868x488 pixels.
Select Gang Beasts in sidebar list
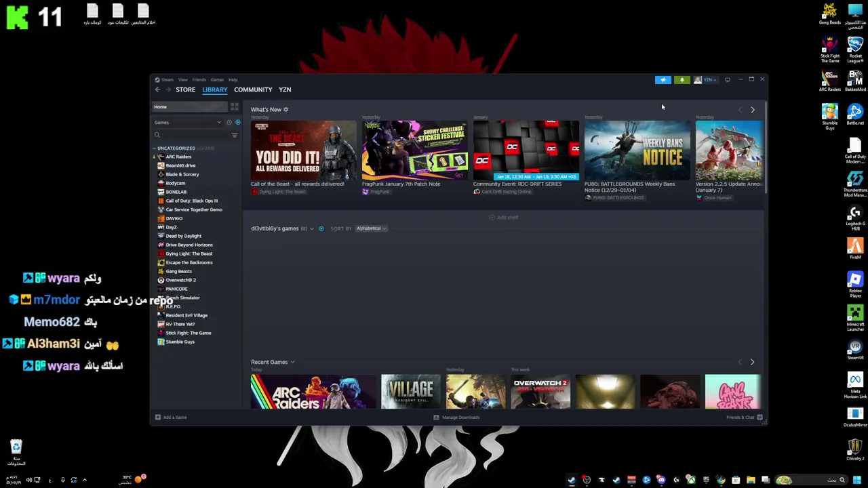point(178,271)
